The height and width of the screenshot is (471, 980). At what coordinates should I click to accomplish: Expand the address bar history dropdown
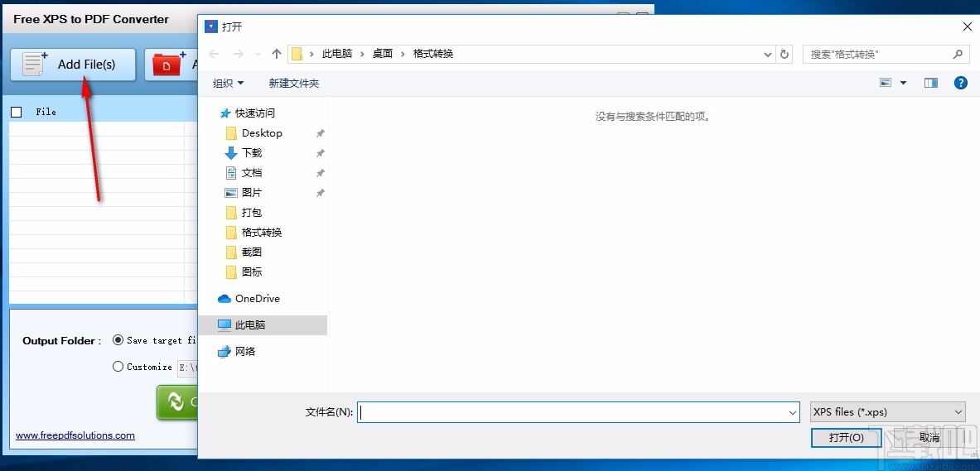(768, 55)
